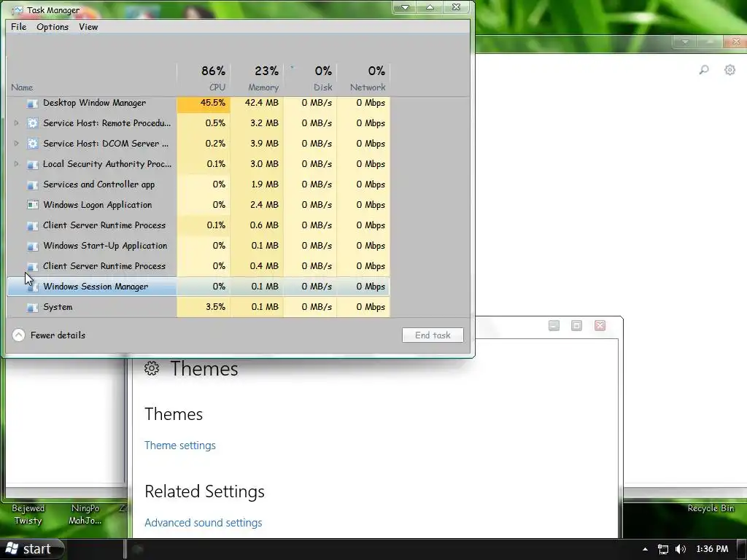This screenshot has height=560, width=747.
Task: Click the System process icon
Action: point(32,308)
